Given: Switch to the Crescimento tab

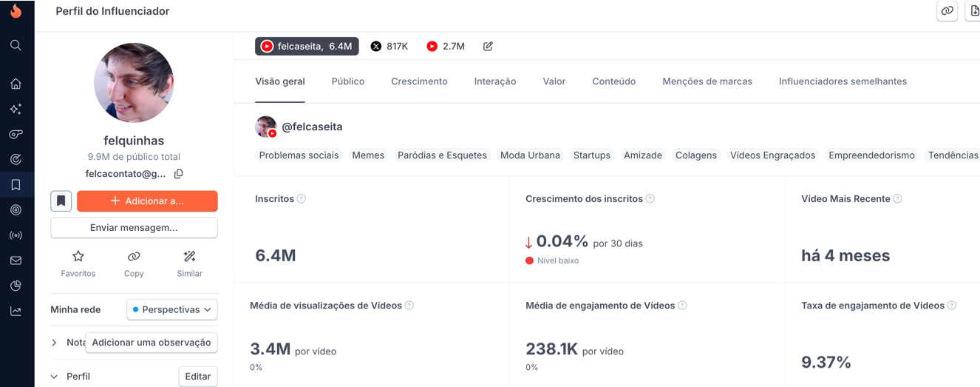Looking at the screenshot, I should (x=419, y=81).
